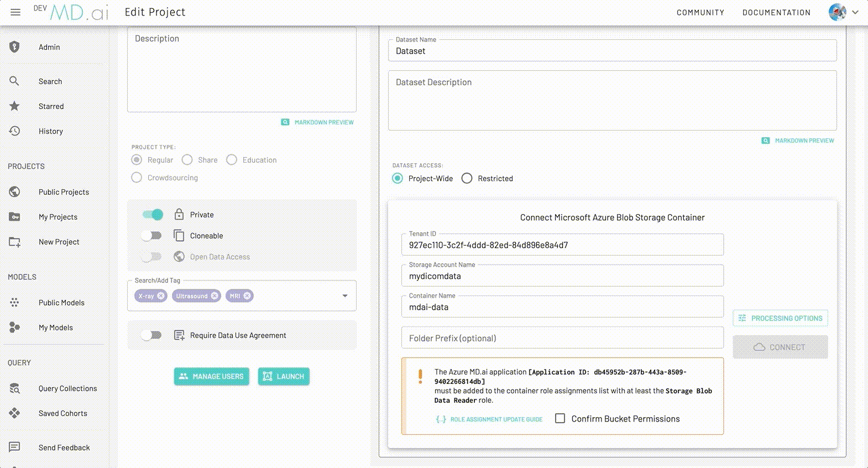Viewport: 868px width, 468px height.
Task: Click the My Projects folder icon
Action: (x=14, y=217)
